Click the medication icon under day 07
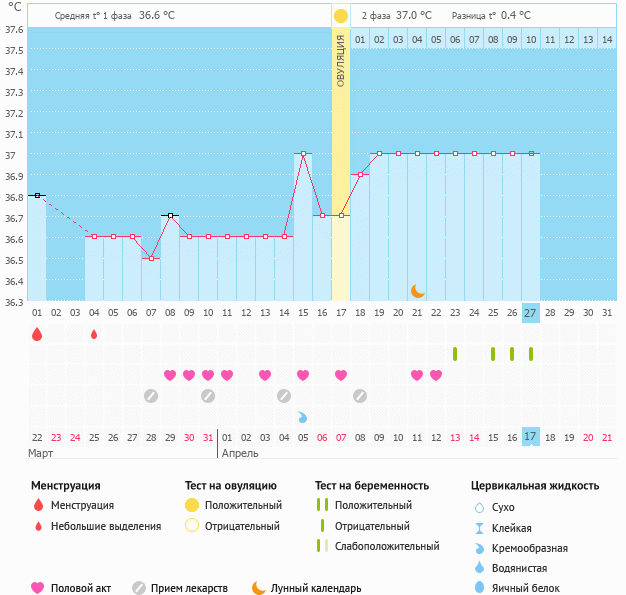626x595 pixels. pyautogui.click(x=151, y=396)
